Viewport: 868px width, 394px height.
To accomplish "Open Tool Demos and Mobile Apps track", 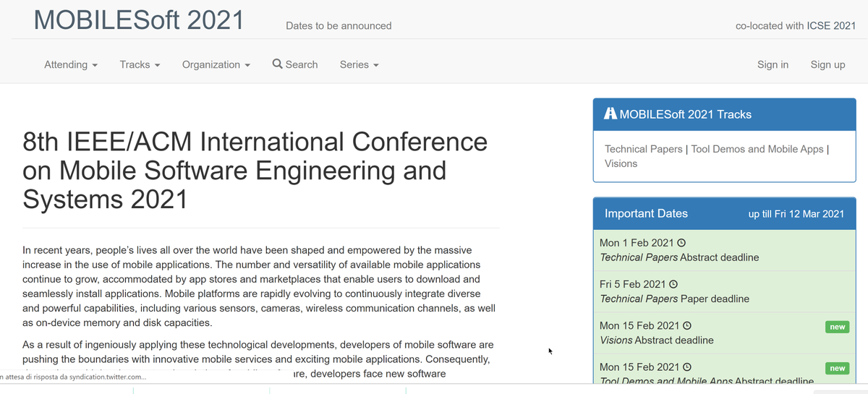I will 757,149.
